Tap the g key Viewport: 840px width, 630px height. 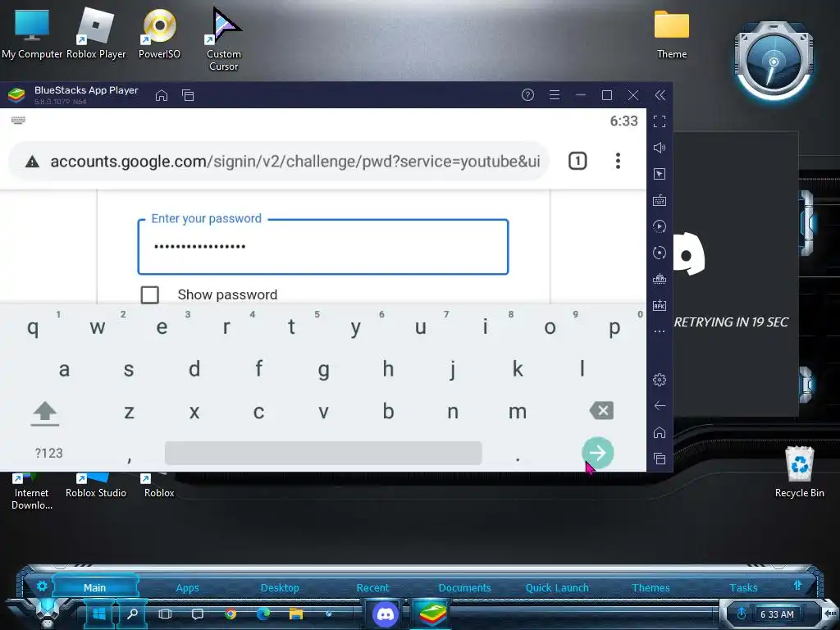click(x=323, y=369)
